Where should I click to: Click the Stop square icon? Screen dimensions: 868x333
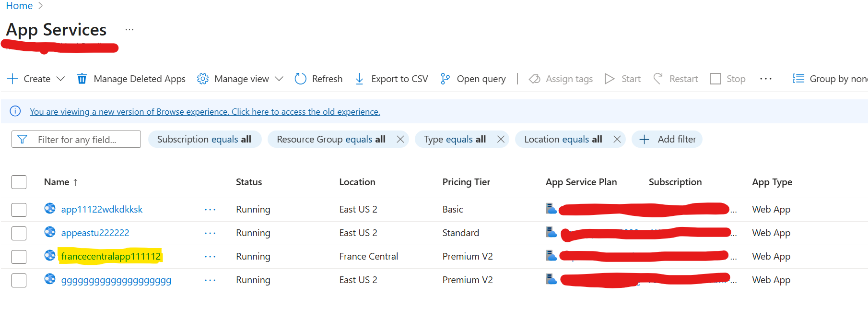[716, 79]
